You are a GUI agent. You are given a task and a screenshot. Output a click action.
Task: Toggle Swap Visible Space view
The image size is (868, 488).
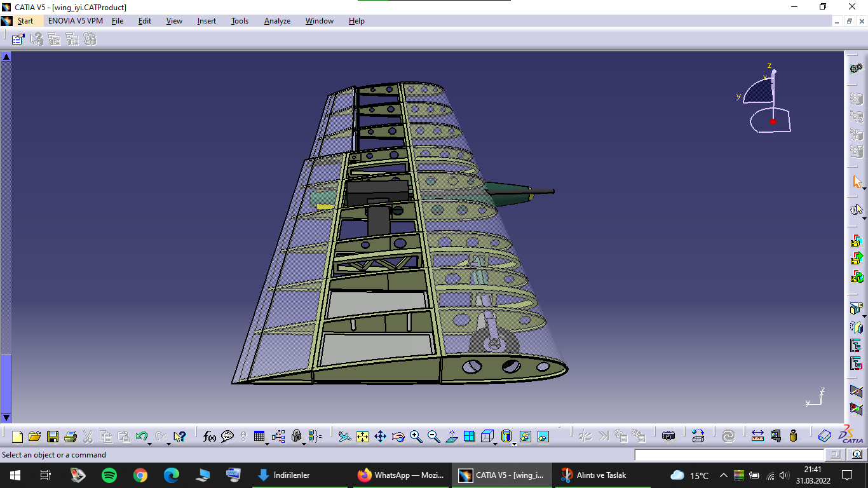click(543, 437)
